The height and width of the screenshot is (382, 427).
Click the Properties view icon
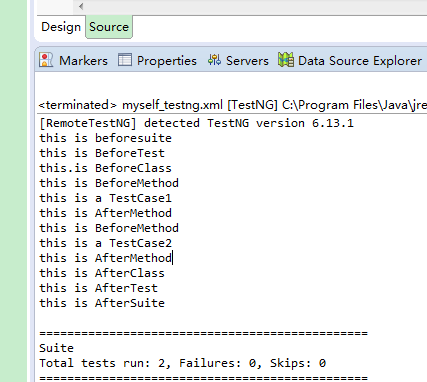click(125, 60)
